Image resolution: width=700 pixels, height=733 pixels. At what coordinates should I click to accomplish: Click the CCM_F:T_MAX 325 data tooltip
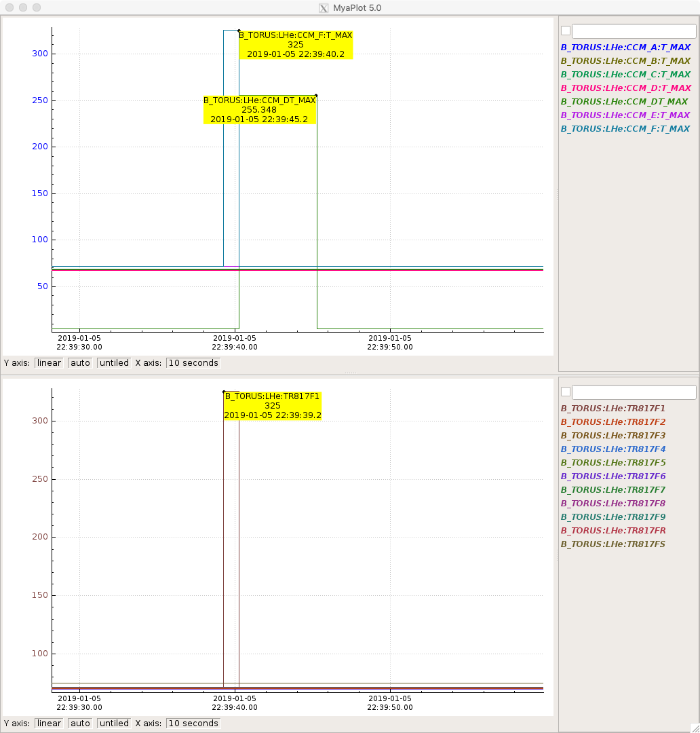[296, 45]
